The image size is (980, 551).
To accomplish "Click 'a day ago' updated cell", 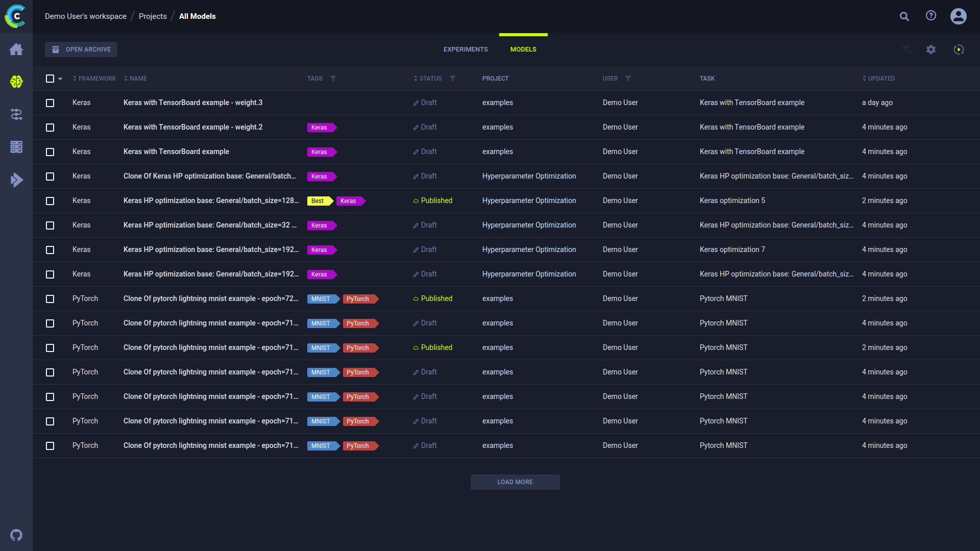I will 877,103.
